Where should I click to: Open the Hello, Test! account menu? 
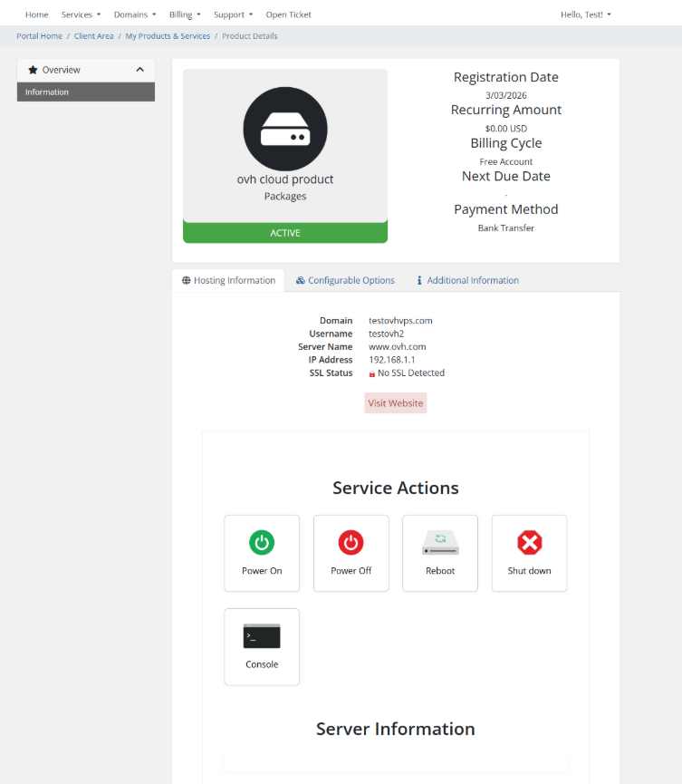pos(585,15)
